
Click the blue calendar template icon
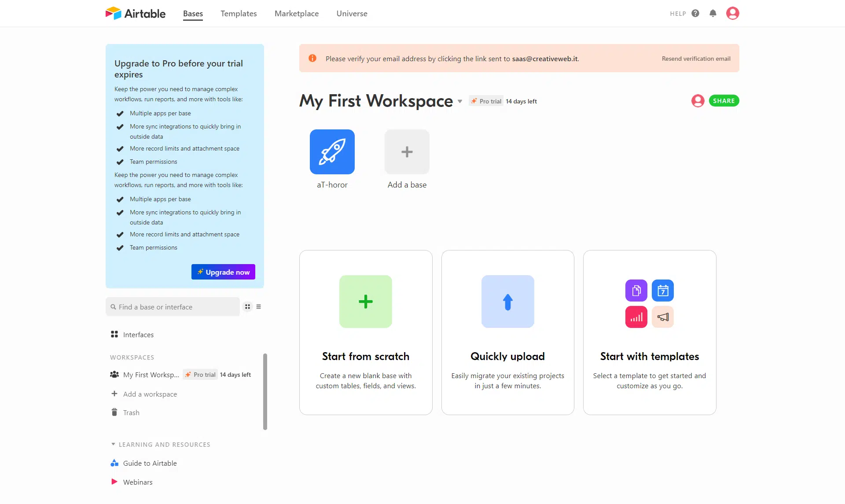[663, 291]
